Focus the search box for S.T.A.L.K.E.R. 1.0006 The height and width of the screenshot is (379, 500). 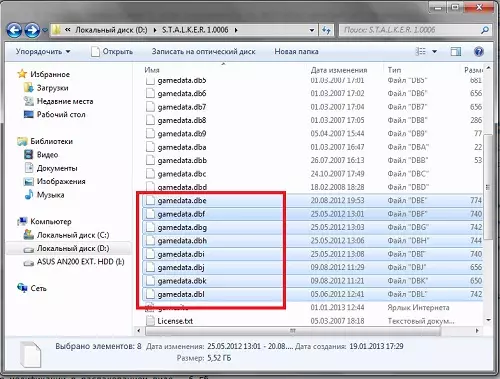pos(409,30)
